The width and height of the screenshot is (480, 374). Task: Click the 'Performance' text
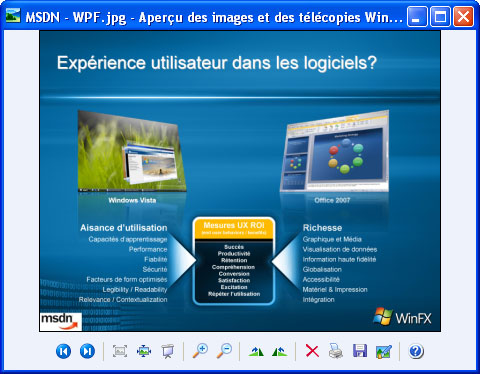click(148, 249)
